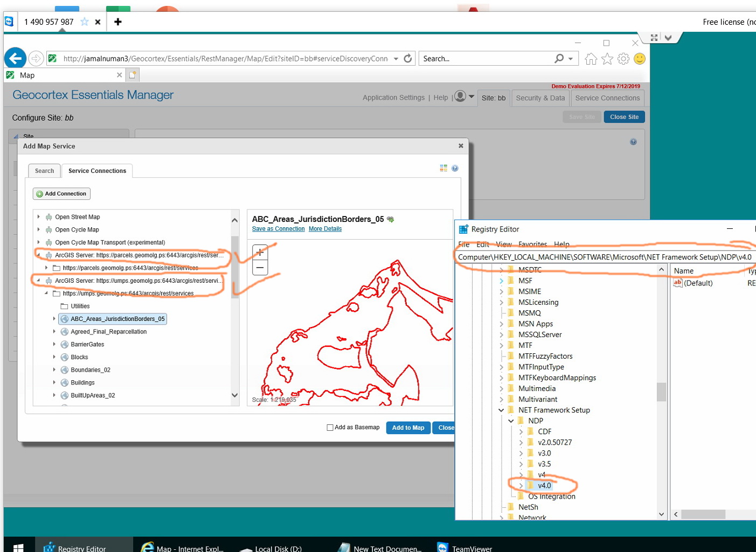Select the Buildings map service
Viewport: 756px width, 552px height.
point(82,382)
